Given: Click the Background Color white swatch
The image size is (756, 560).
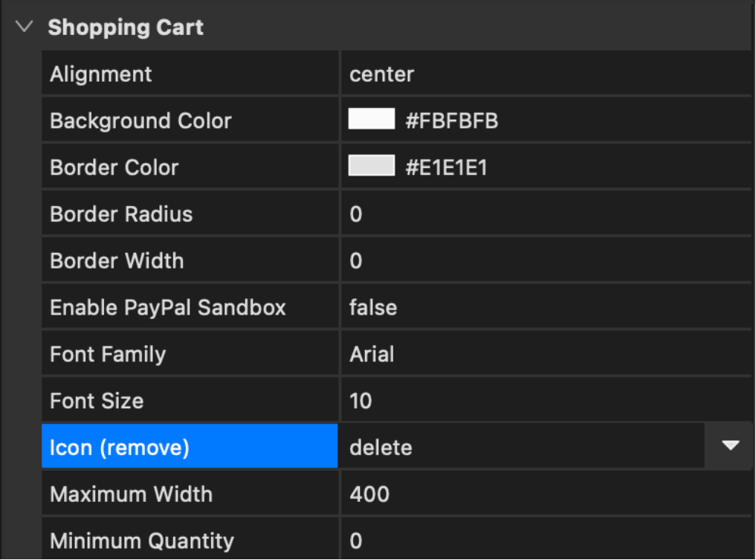Looking at the screenshot, I should (371, 120).
